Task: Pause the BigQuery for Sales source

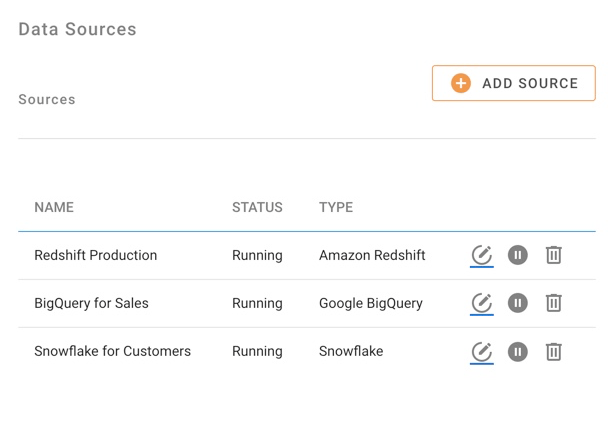Action: click(517, 303)
